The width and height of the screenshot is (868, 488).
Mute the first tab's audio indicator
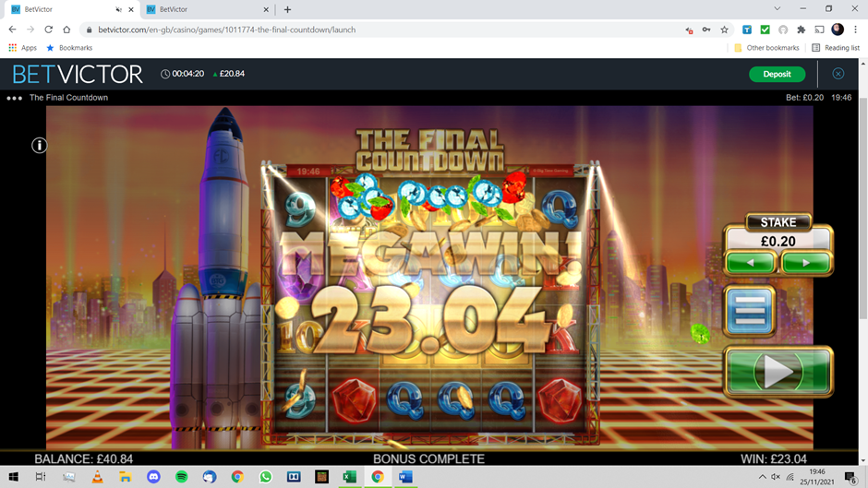(x=118, y=9)
